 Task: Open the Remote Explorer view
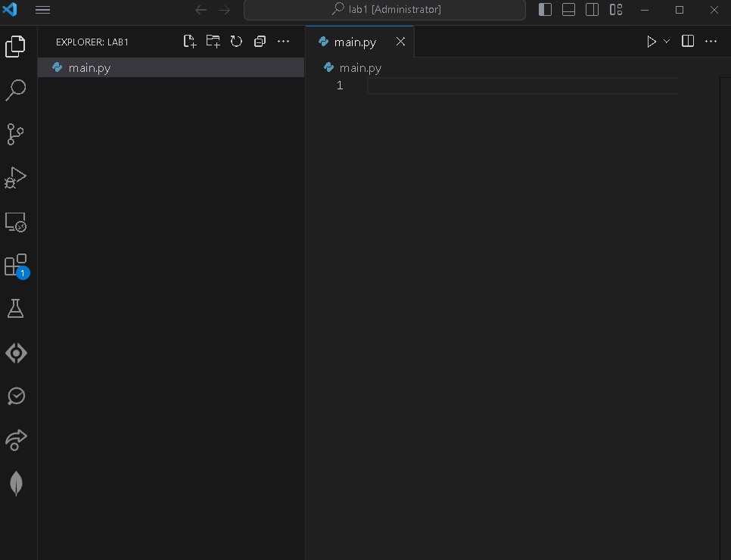pyautogui.click(x=16, y=222)
